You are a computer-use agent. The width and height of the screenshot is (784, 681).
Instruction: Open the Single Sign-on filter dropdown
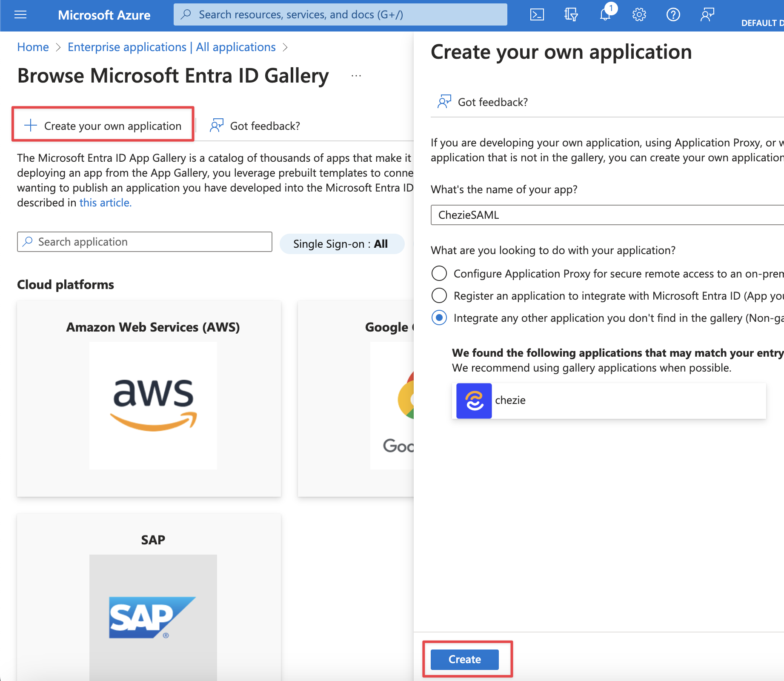click(x=341, y=244)
